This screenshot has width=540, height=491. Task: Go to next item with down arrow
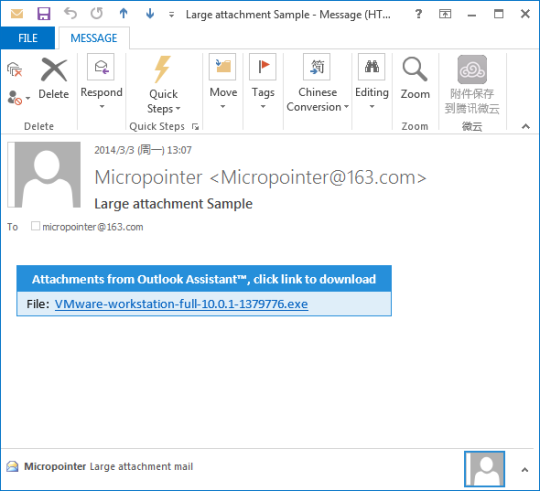click(150, 14)
